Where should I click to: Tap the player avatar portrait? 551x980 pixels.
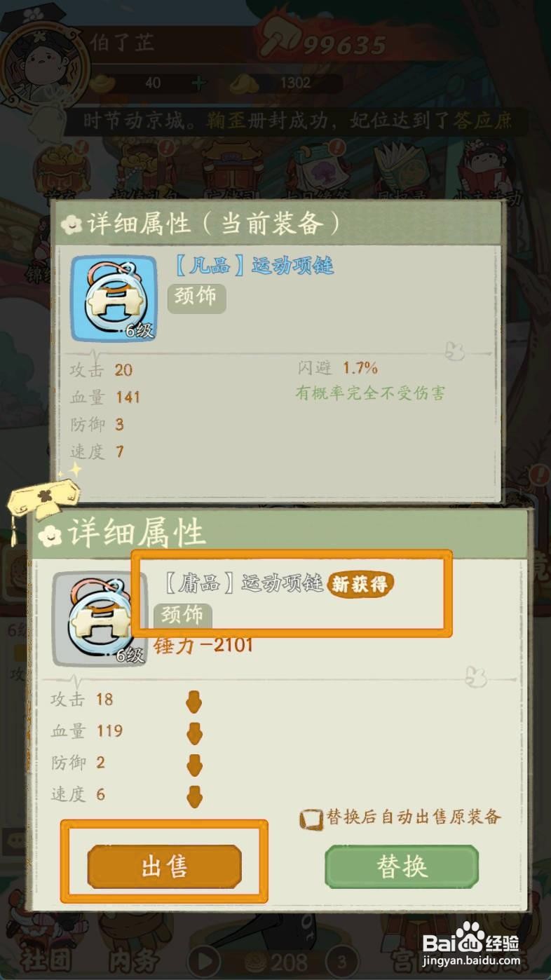pos(45,67)
